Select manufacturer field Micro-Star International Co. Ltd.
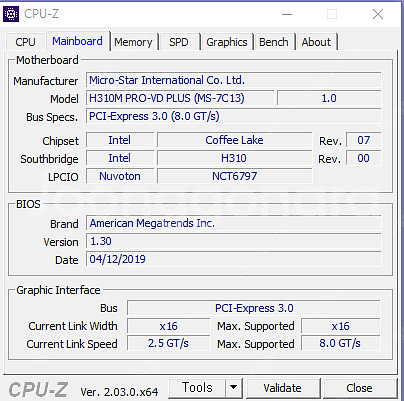The image size is (404, 401). [x=233, y=80]
